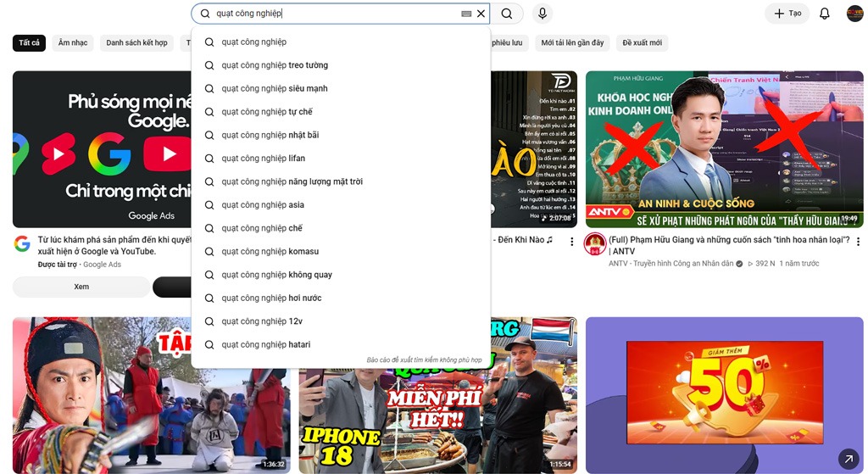Choose suggestion 'quạt công nghiệp komasu'
Screen dimensions: 868x474
click(341, 251)
